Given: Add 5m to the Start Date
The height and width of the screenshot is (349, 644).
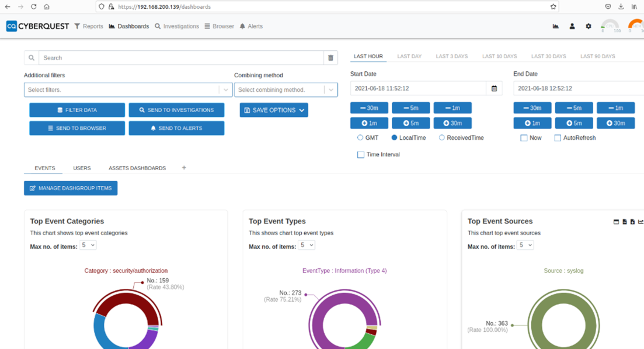Looking at the screenshot, I should (410, 123).
